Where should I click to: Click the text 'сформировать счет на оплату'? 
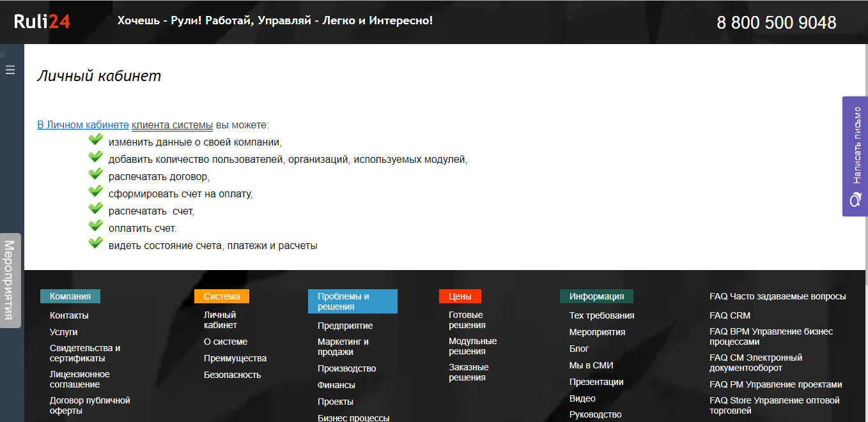(x=181, y=193)
